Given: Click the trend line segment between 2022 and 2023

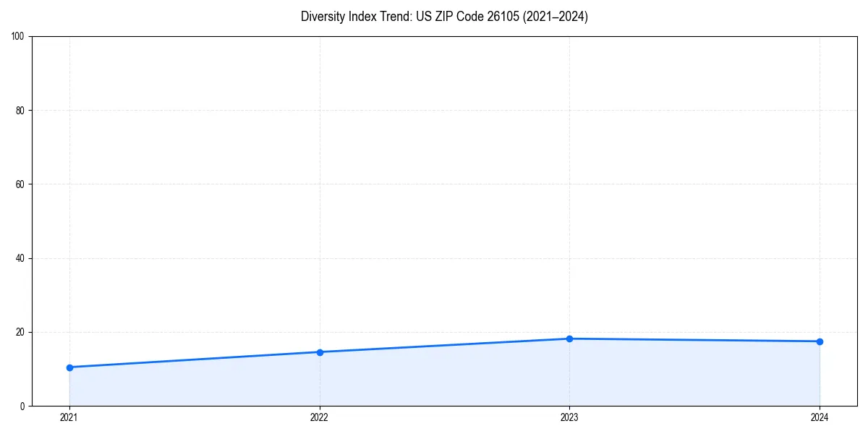Looking at the screenshot, I should pos(444,345).
